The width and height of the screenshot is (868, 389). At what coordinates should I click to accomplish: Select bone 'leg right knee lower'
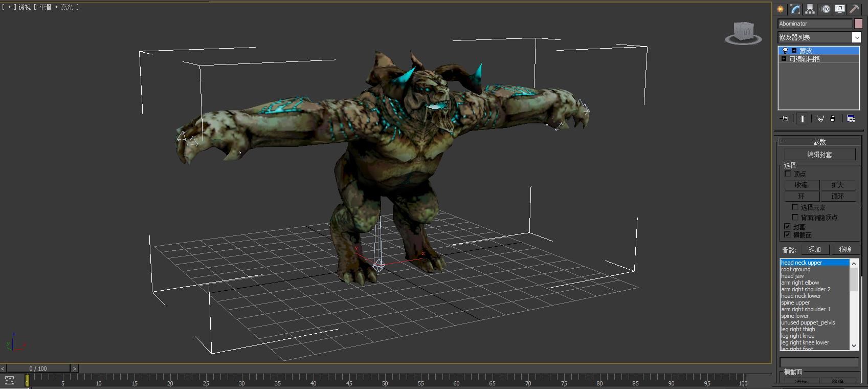pos(815,342)
